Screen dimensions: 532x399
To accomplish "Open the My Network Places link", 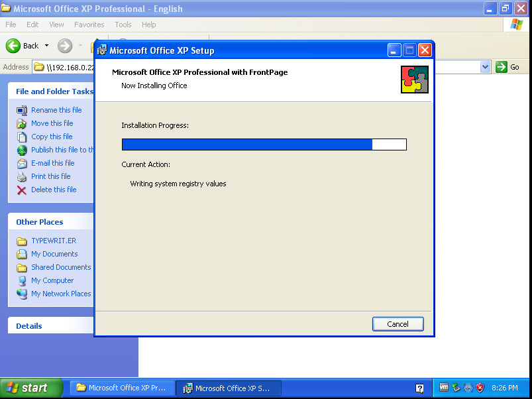I will 61,294.
